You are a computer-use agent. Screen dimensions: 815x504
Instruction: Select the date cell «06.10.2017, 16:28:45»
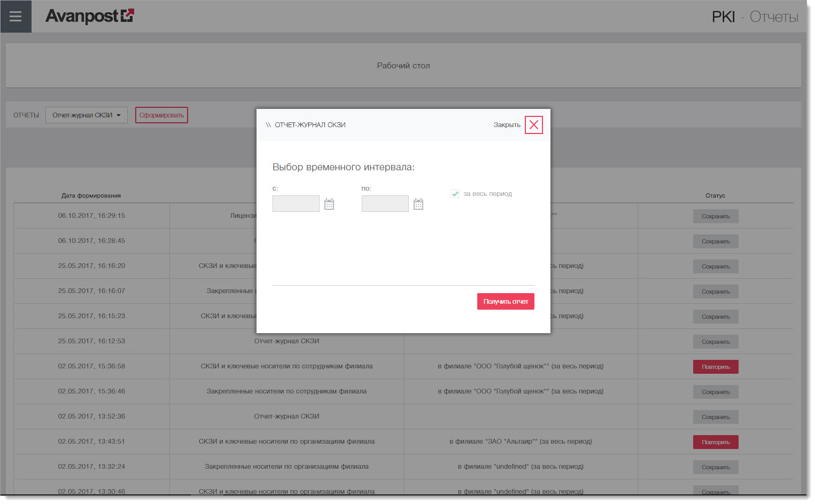coord(91,241)
